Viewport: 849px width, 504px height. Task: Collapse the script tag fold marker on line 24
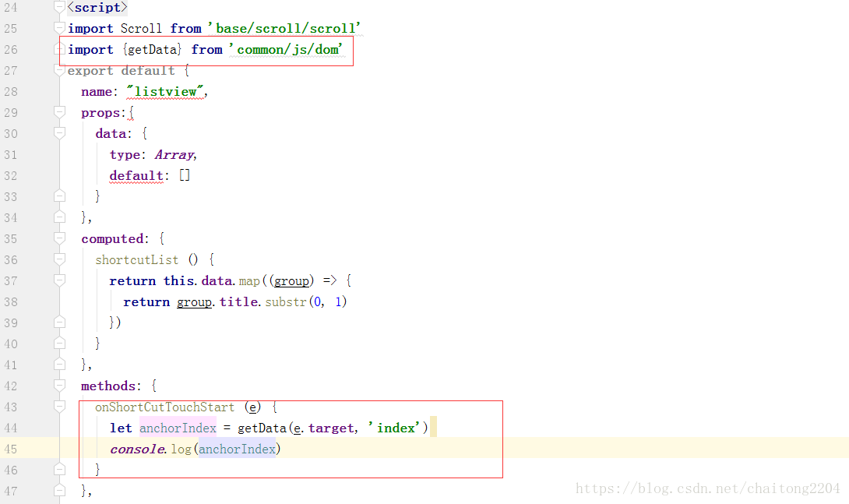[59, 7]
